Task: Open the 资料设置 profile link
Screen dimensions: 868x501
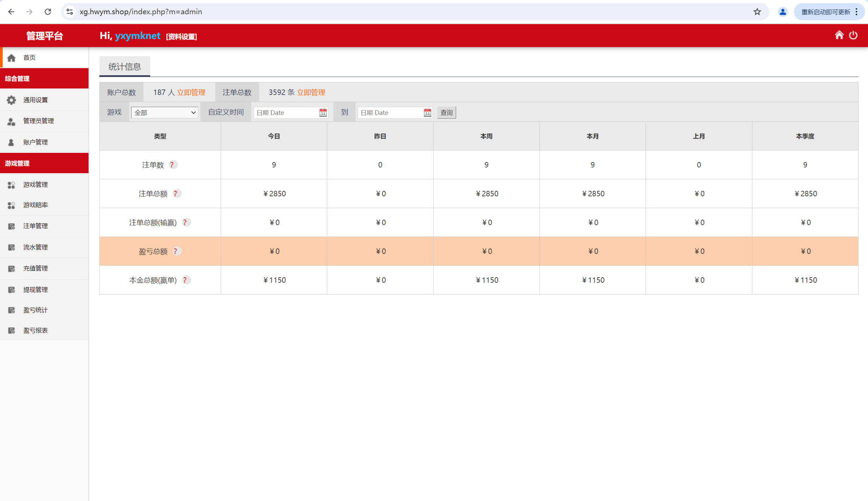Action: 181,37
